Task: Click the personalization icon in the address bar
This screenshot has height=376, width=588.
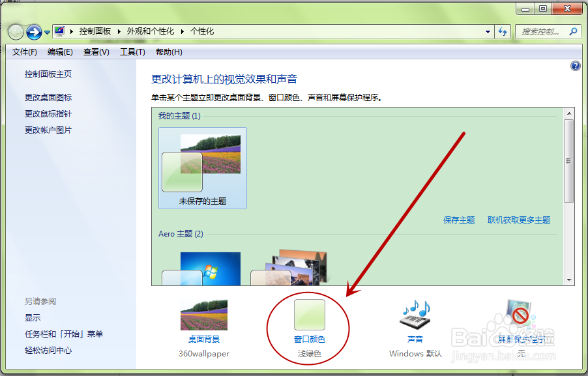Action: 59,31
